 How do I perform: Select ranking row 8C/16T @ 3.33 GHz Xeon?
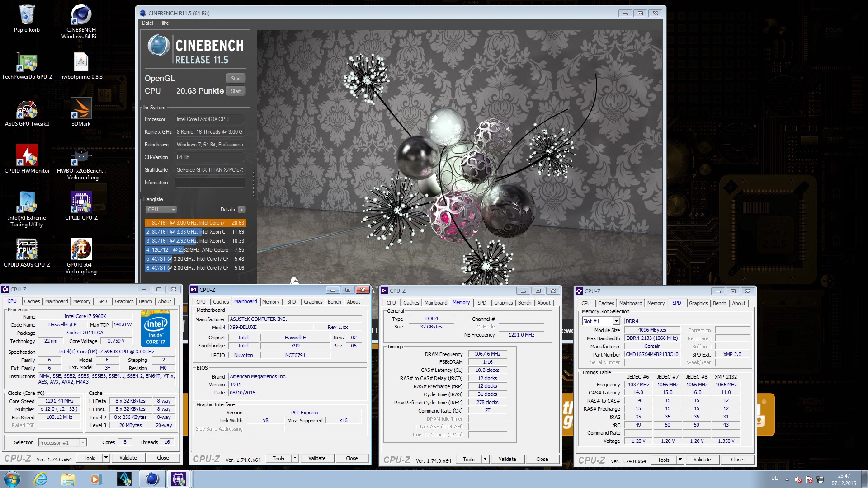click(195, 232)
